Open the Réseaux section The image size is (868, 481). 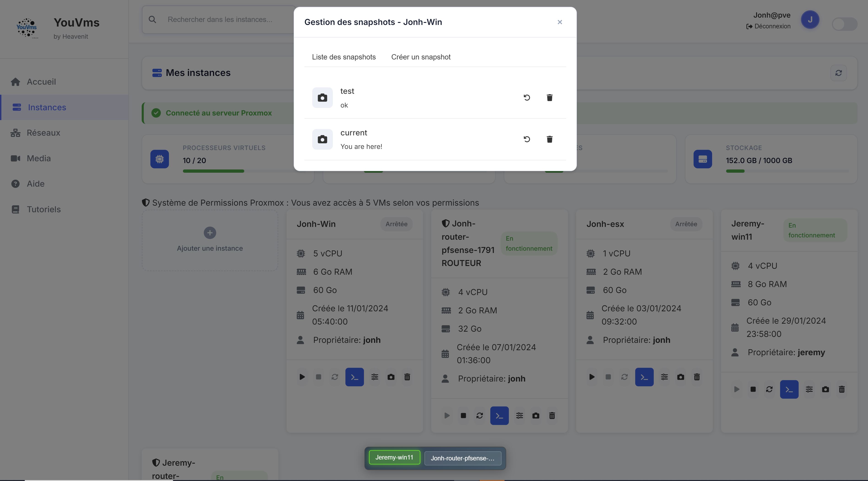point(64,133)
